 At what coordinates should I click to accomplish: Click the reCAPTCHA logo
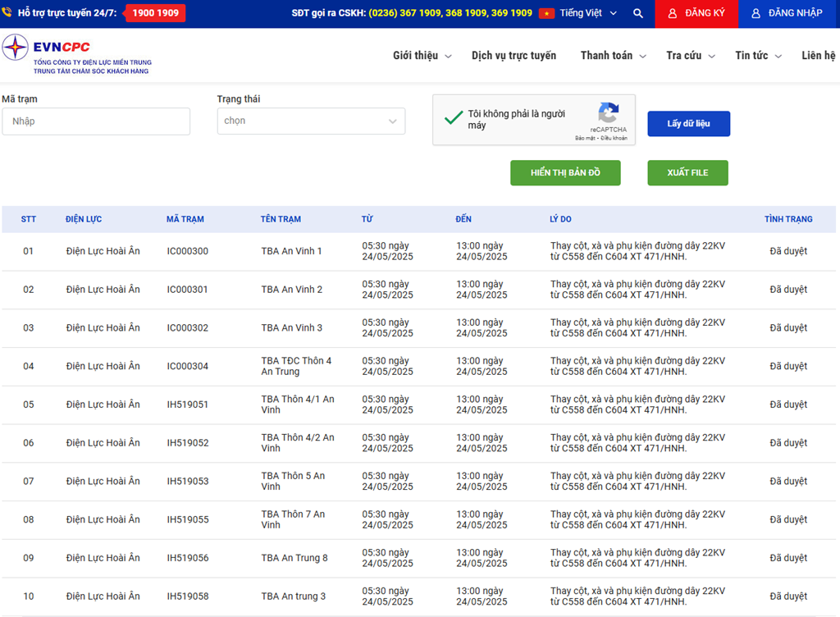[x=608, y=113]
